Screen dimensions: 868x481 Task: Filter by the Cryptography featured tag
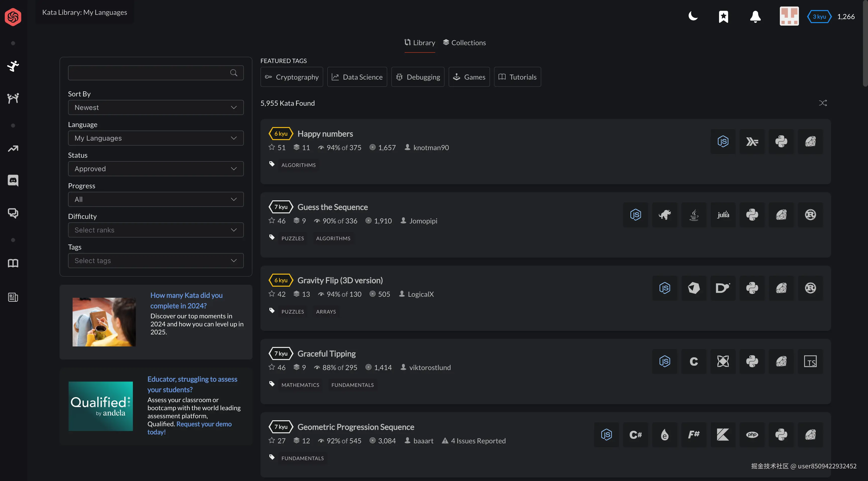point(291,77)
